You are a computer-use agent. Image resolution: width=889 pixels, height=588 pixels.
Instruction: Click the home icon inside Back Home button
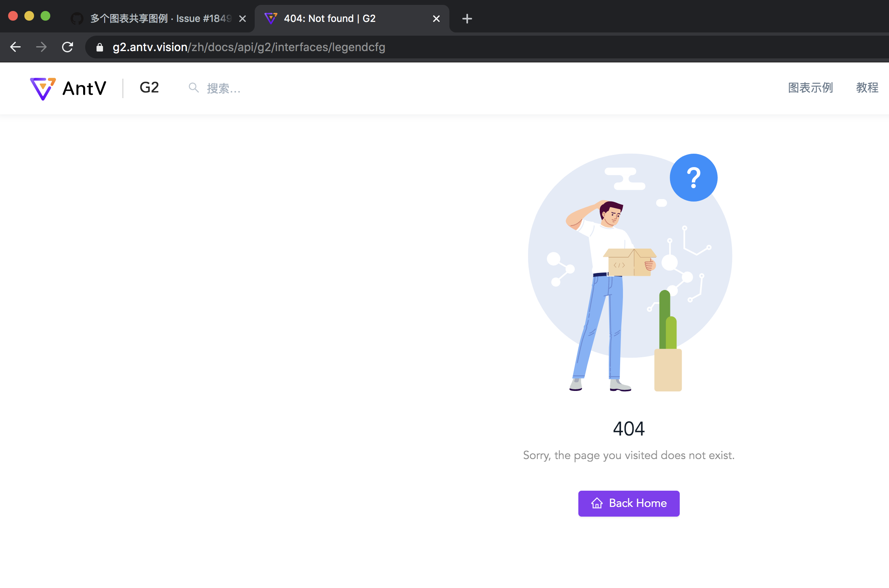[596, 503]
